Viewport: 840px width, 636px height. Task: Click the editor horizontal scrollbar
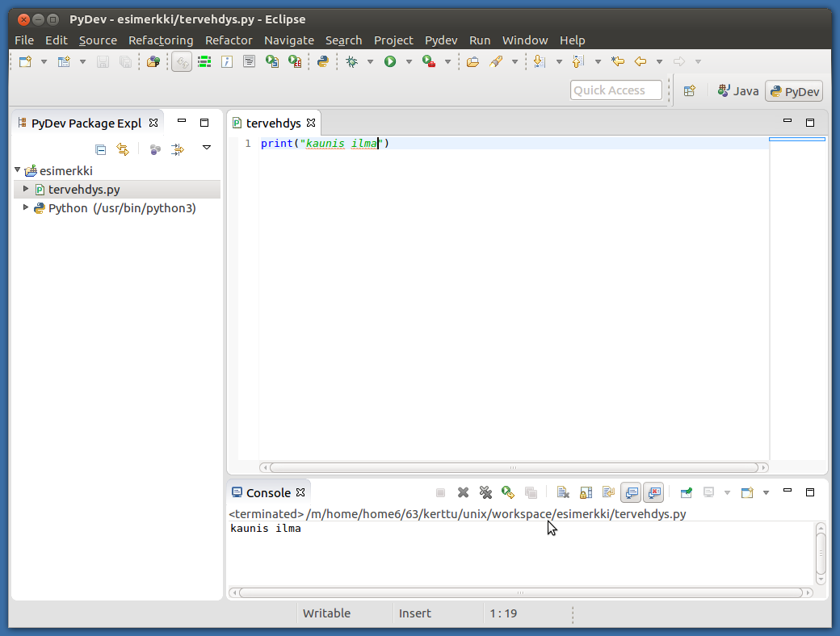coord(514,467)
